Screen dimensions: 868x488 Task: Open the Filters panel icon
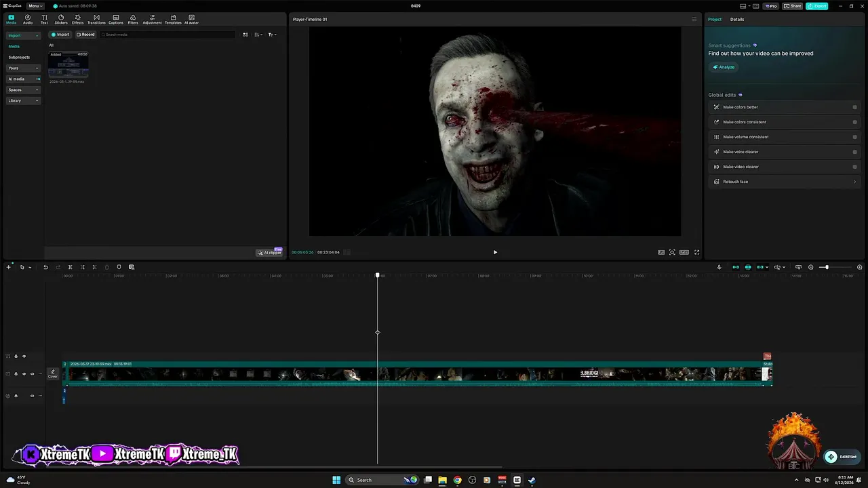(x=133, y=19)
